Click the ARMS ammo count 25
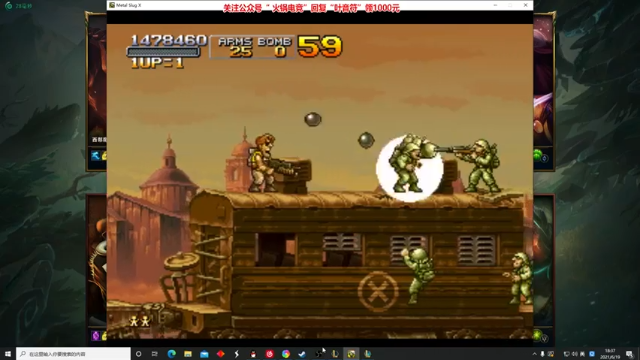The height and width of the screenshot is (360, 640). point(241,52)
